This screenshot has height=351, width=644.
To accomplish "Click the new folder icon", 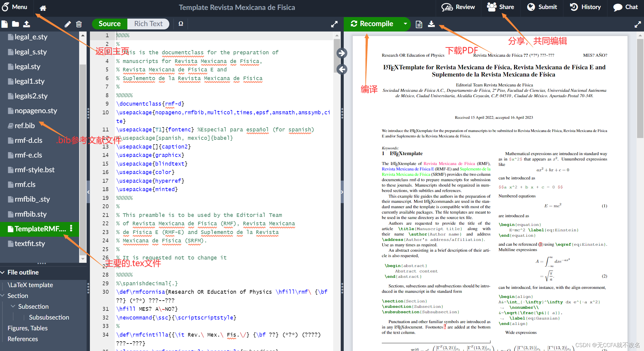I will coord(15,24).
